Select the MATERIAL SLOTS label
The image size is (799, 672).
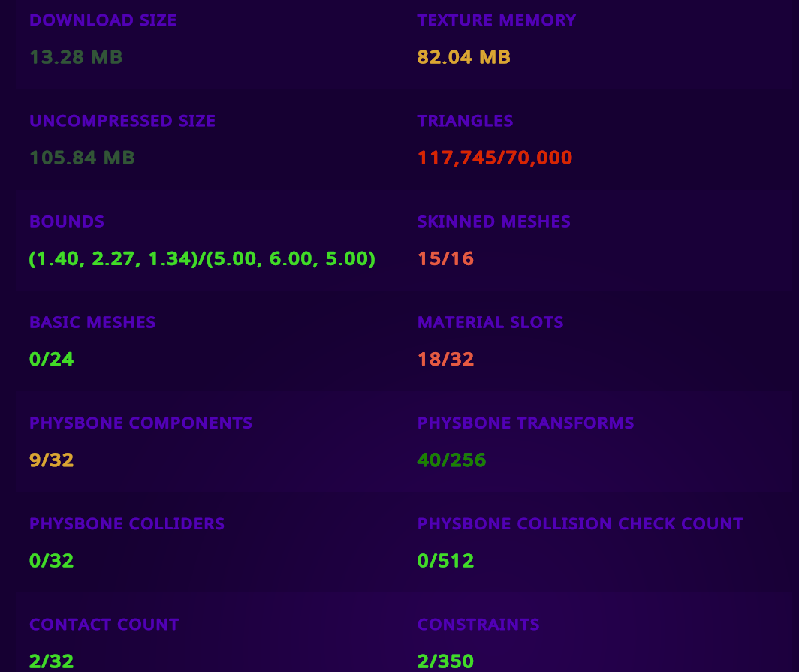[490, 323]
